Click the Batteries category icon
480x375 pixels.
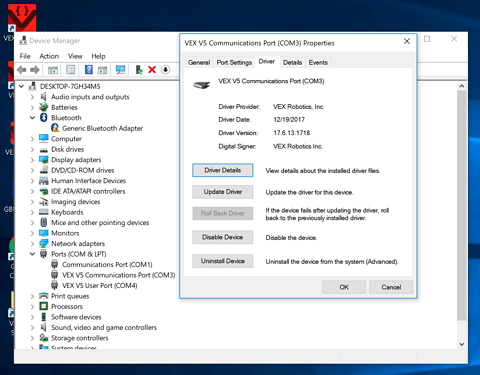[x=44, y=107]
